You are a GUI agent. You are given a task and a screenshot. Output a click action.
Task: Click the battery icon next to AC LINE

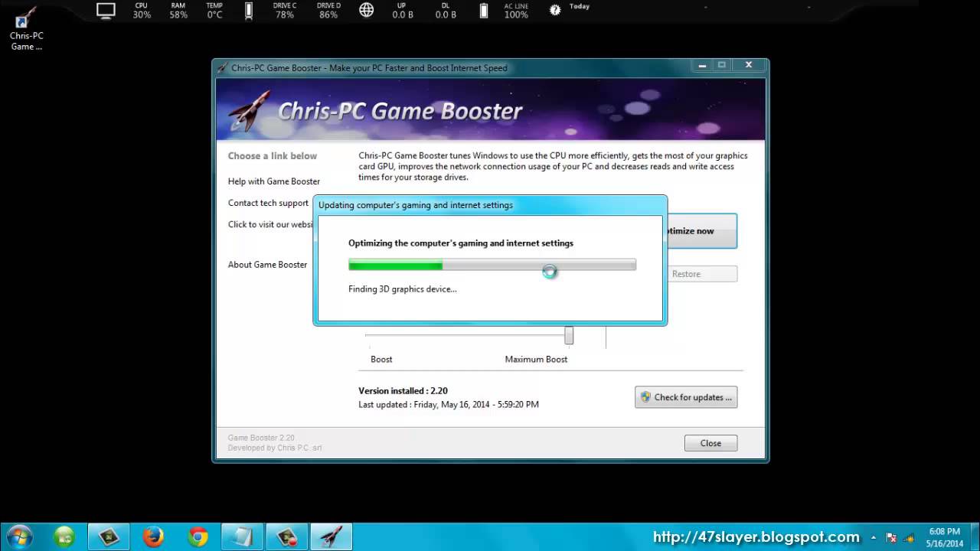484,11
